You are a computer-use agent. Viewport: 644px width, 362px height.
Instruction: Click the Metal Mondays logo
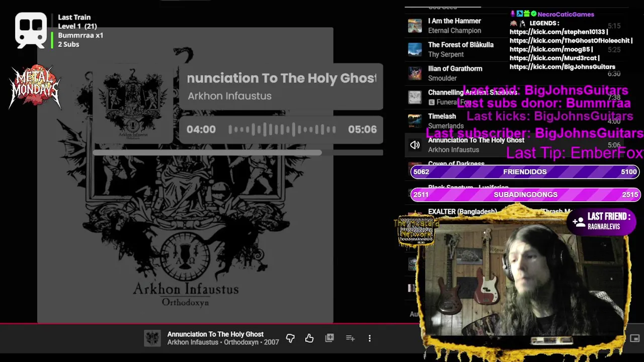coord(35,87)
